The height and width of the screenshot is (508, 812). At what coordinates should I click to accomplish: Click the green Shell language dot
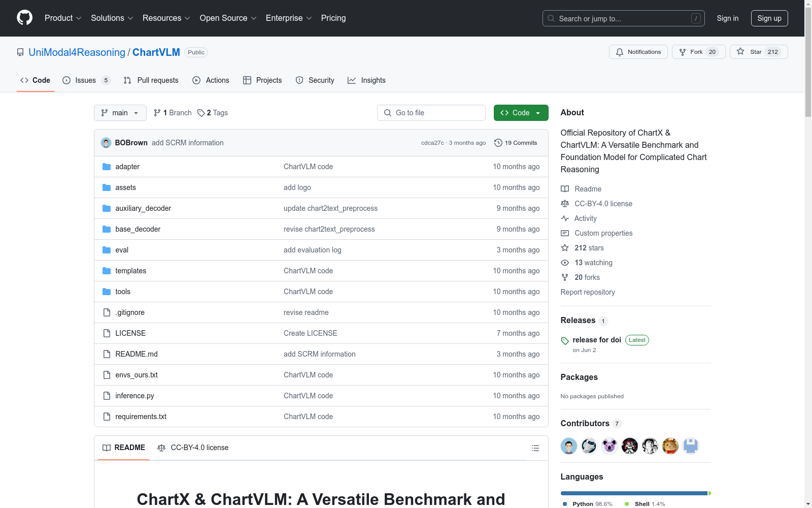tap(627, 504)
